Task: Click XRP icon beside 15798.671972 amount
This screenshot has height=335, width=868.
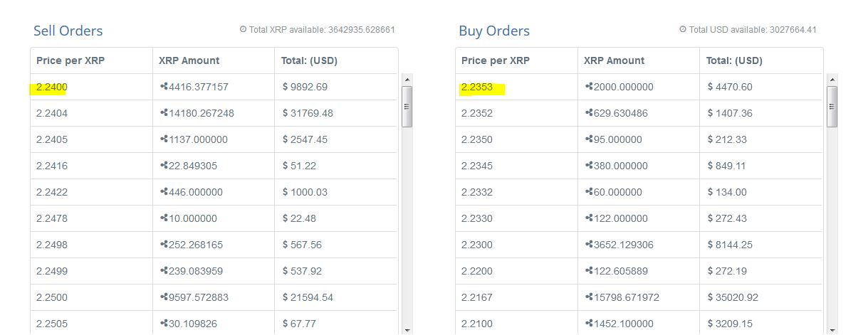Action: point(589,297)
